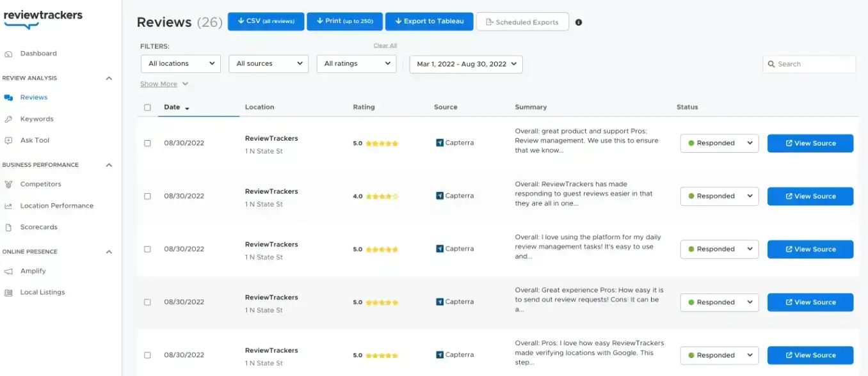Image resolution: width=868 pixels, height=376 pixels.
Task: Click the Ask Tool sidebar icon
Action: pyautogui.click(x=8, y=141)
